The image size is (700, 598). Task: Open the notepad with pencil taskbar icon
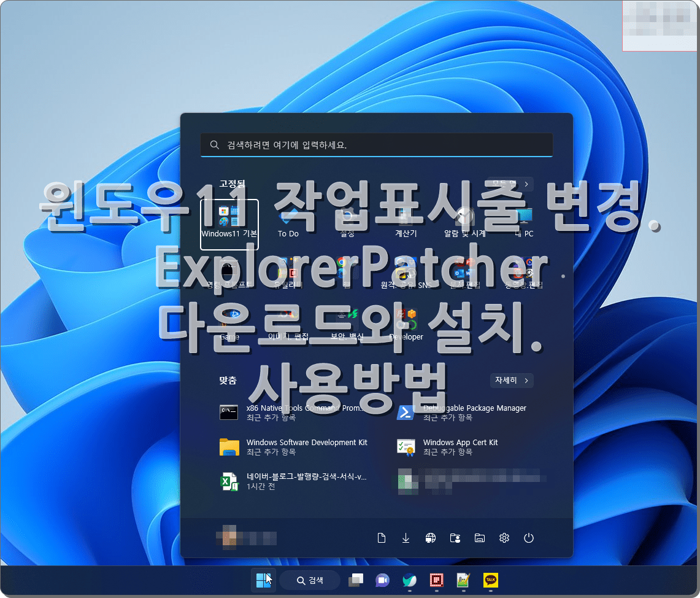463,580
